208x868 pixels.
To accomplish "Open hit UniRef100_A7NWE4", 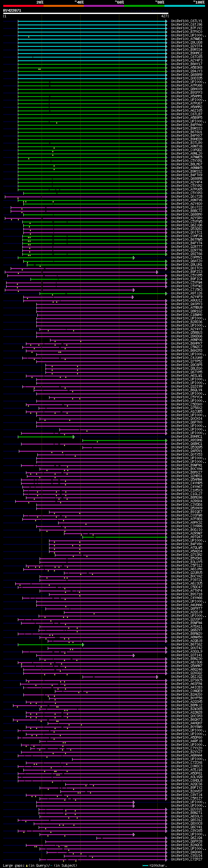I will pyautogui.click(x=187, y=39).
